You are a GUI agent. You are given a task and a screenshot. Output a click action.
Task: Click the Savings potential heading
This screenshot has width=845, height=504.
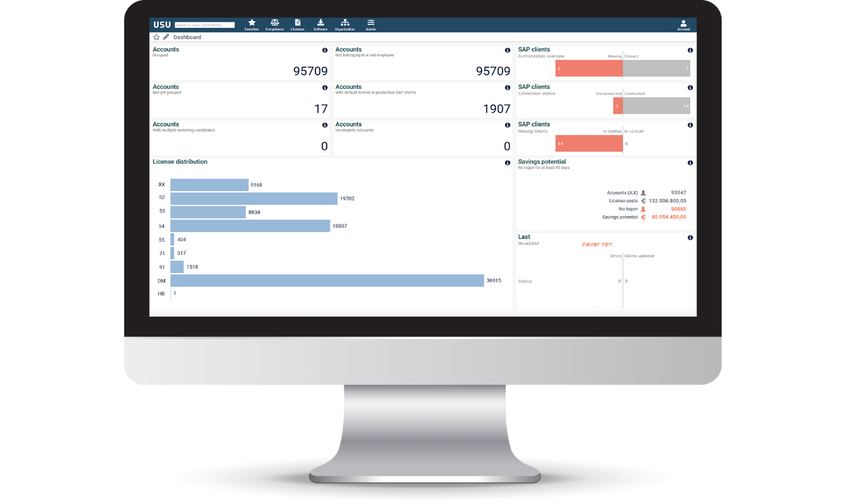(542, 162)
